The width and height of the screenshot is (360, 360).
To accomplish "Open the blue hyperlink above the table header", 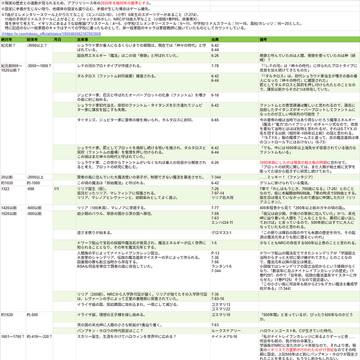I will tap(51, 34).
